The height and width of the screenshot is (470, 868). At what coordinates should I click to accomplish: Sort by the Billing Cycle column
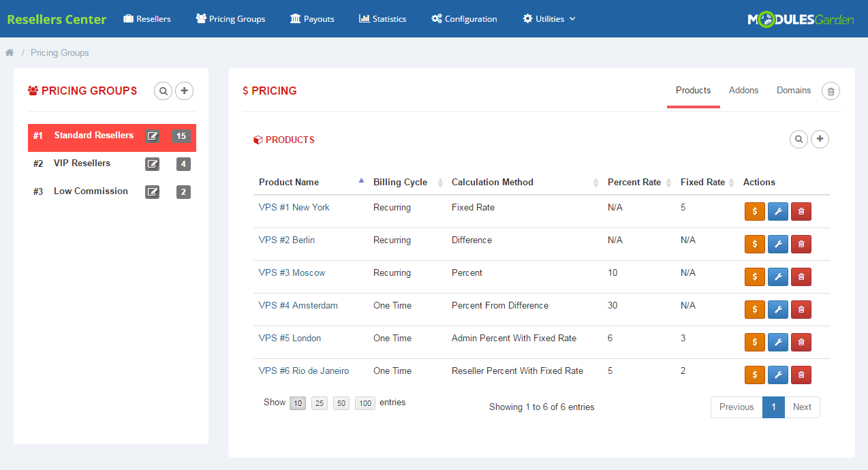point(399,182)
